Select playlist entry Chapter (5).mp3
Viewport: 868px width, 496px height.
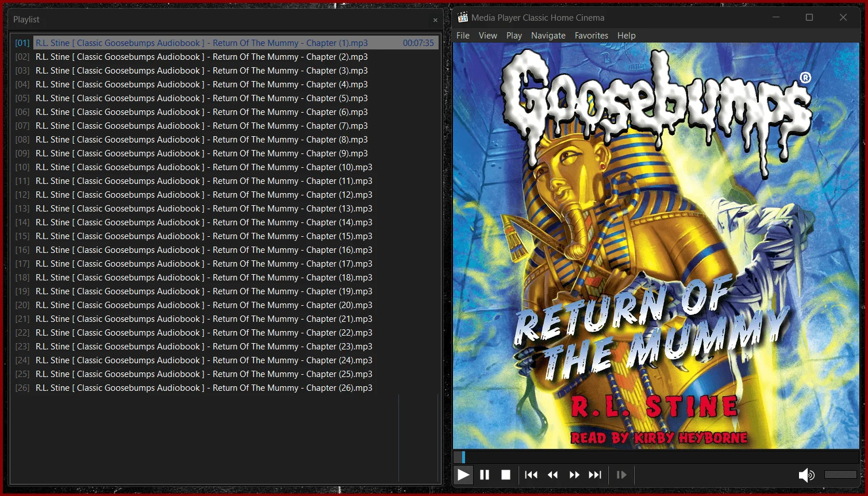click(x=226, y=98)
